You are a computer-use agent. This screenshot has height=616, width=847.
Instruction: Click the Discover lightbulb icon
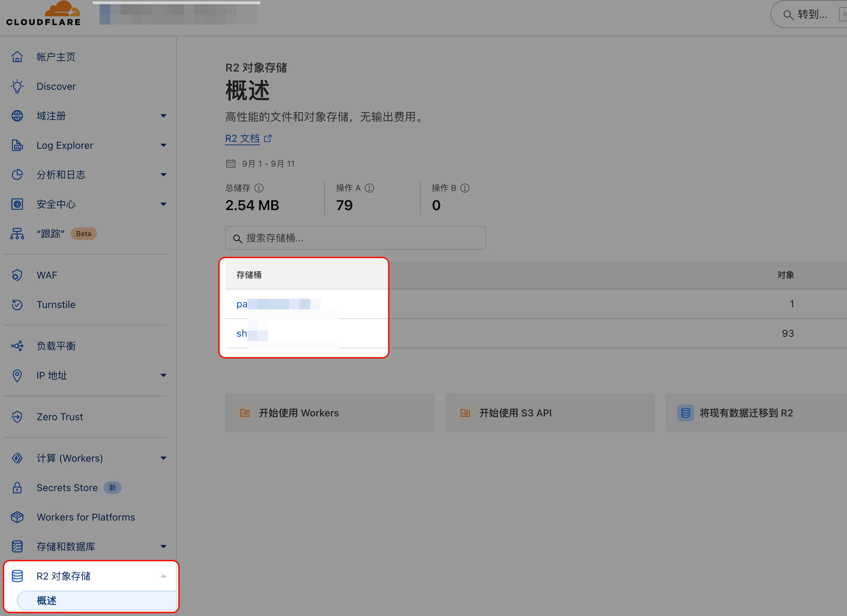(17, 86)
